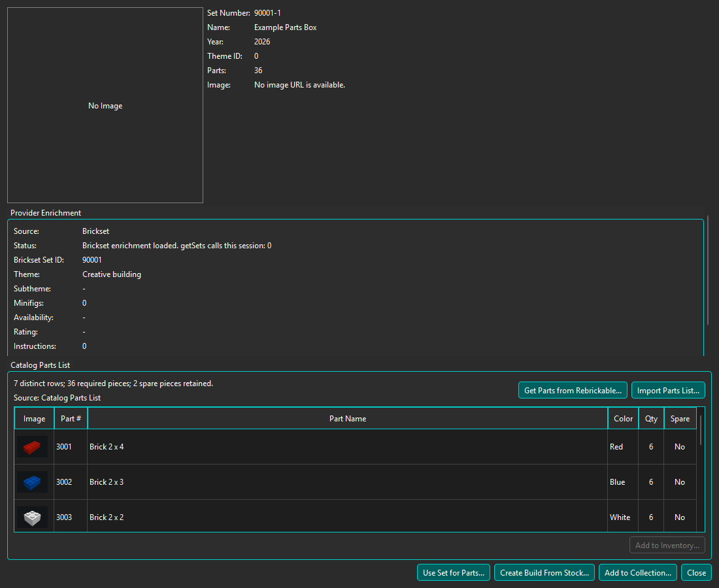Click the Source value Brickset
The height and width of the screenshot is (588, 719).
[x=96, y=231]
